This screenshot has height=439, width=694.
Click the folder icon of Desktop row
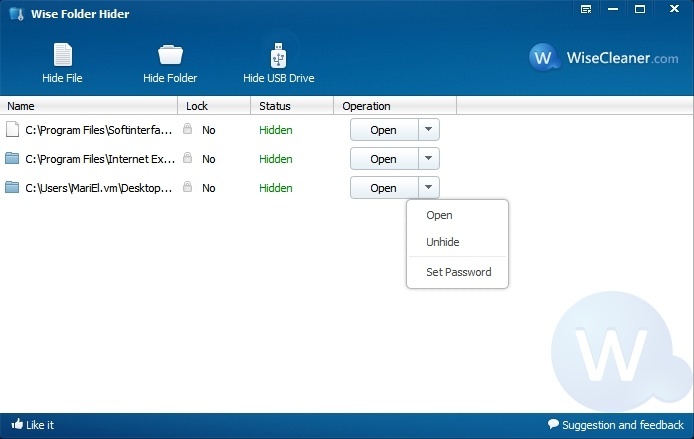click(x=12, y=187)
